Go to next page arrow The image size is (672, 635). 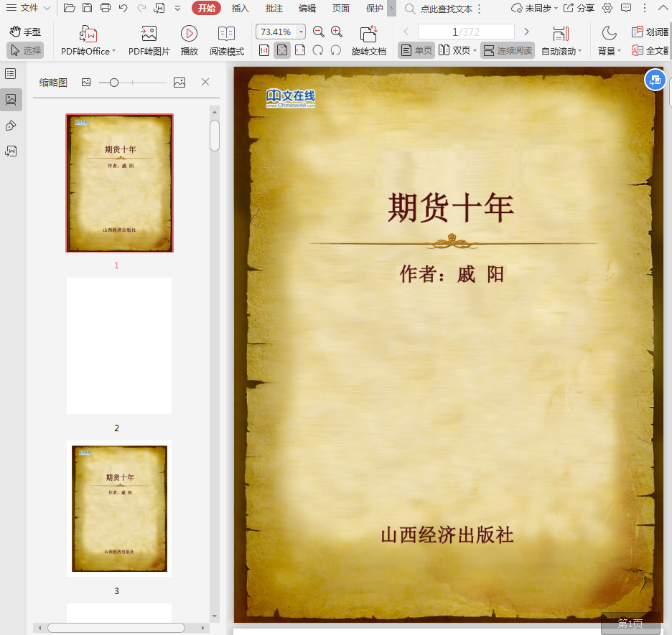coord(527,32)
